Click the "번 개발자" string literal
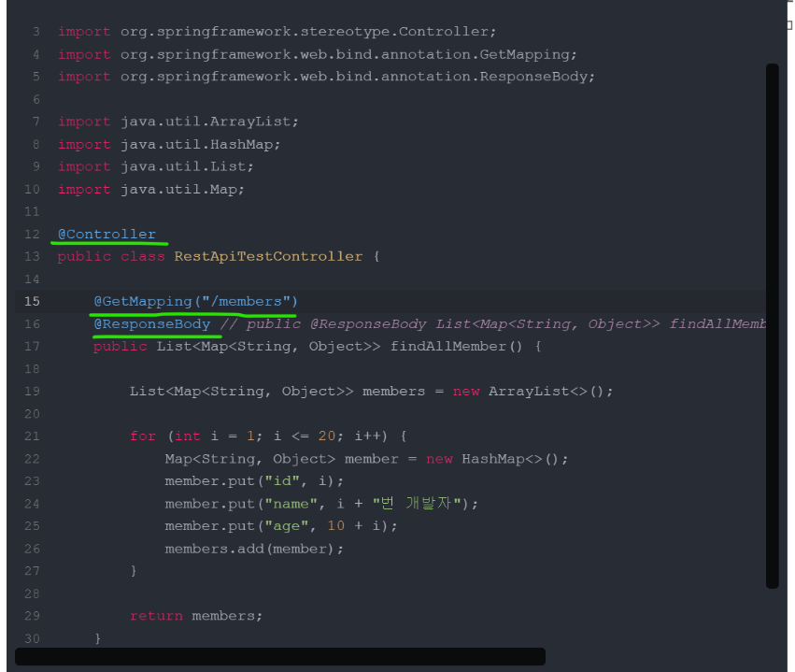Screen dimensions: 795x672 click(417, 503)
